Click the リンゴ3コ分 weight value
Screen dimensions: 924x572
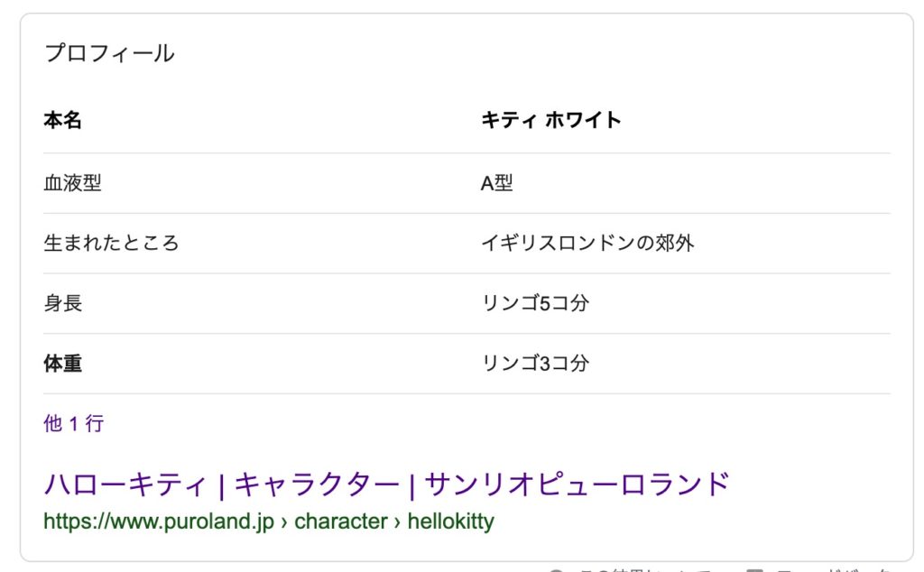(535, 363)
